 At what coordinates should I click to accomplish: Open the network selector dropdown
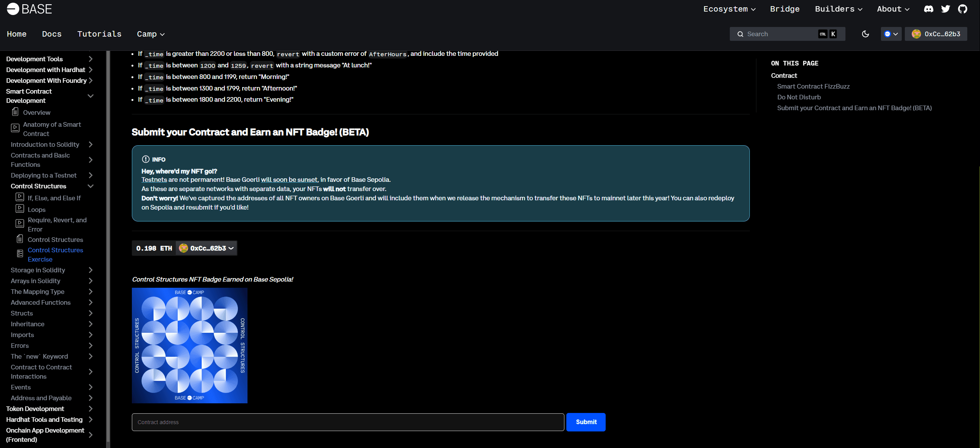[891, 34]
